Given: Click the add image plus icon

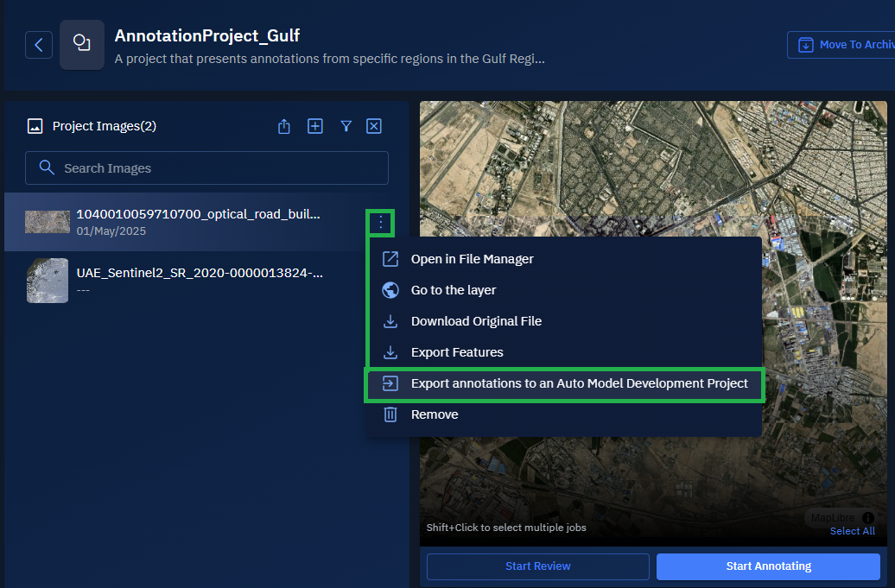Looking at the screenshot, I should 315,127.
